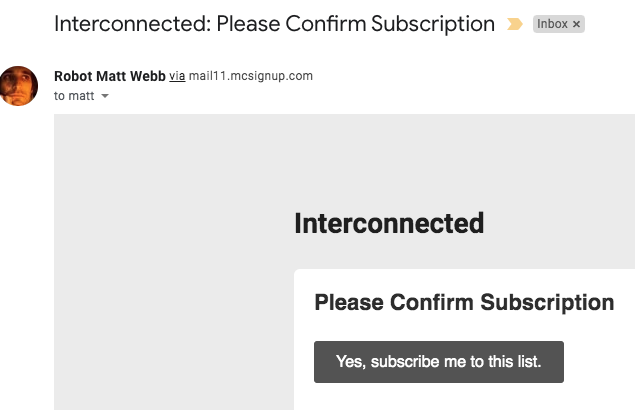Click blank space right of the Inbox label

610,24
